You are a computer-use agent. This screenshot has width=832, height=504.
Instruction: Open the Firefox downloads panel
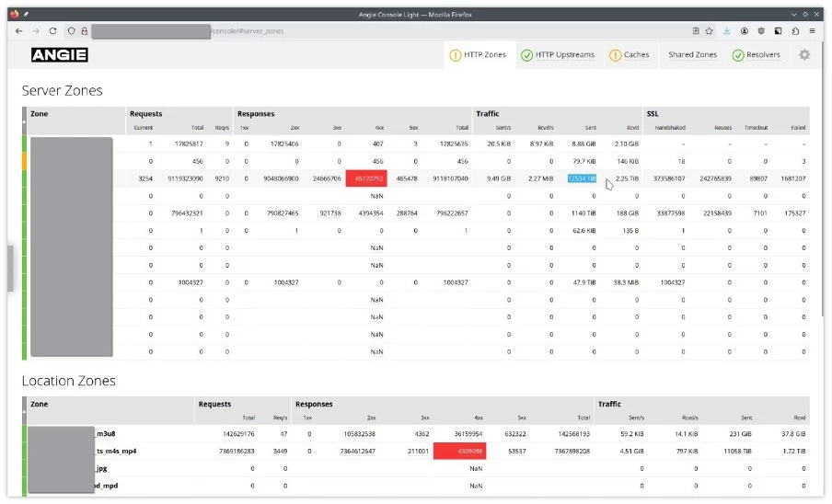(727, 30)
